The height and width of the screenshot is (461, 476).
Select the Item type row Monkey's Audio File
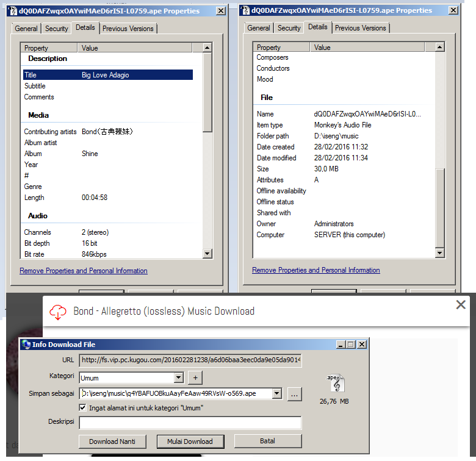pos(341,125)
